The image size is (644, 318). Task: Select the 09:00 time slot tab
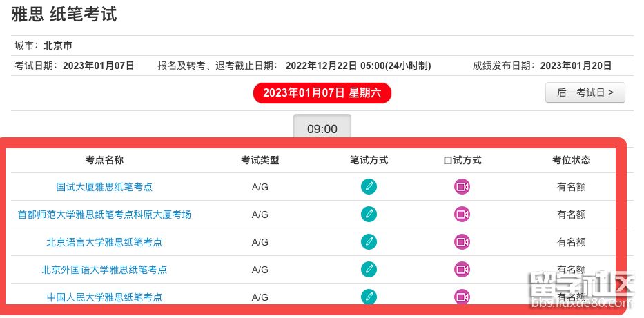[x=322, y=129]
